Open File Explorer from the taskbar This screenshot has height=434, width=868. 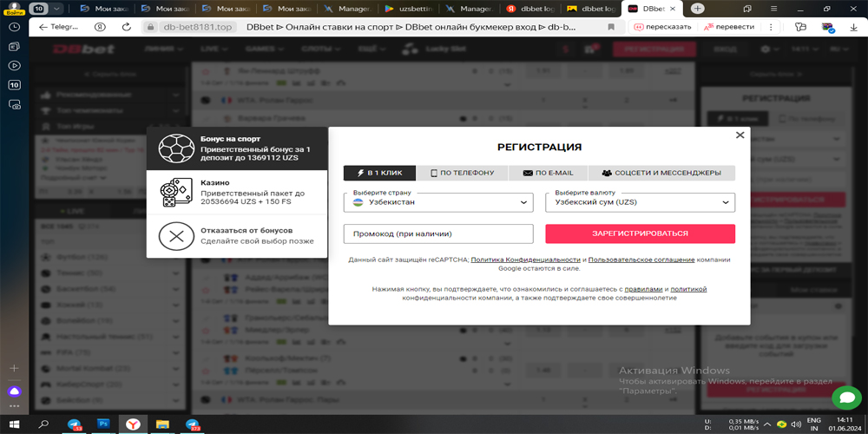pyautogui.click(x=163, y=424)
